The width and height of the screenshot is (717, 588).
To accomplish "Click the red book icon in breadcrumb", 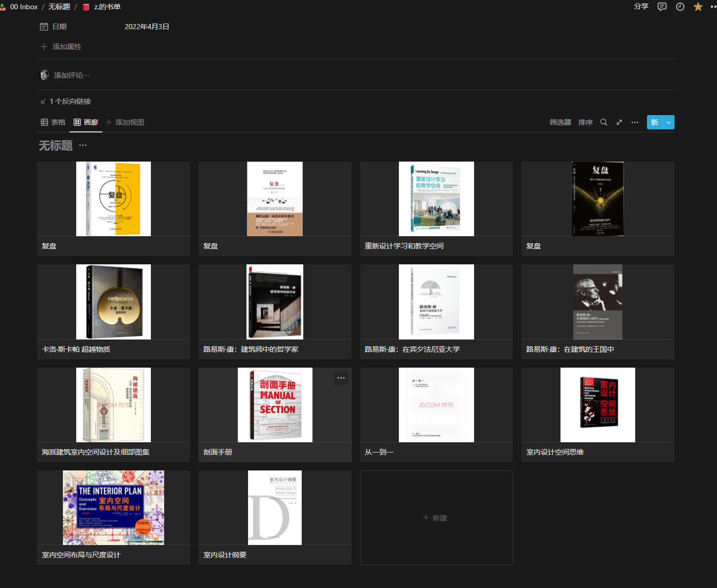I will 86,7.
